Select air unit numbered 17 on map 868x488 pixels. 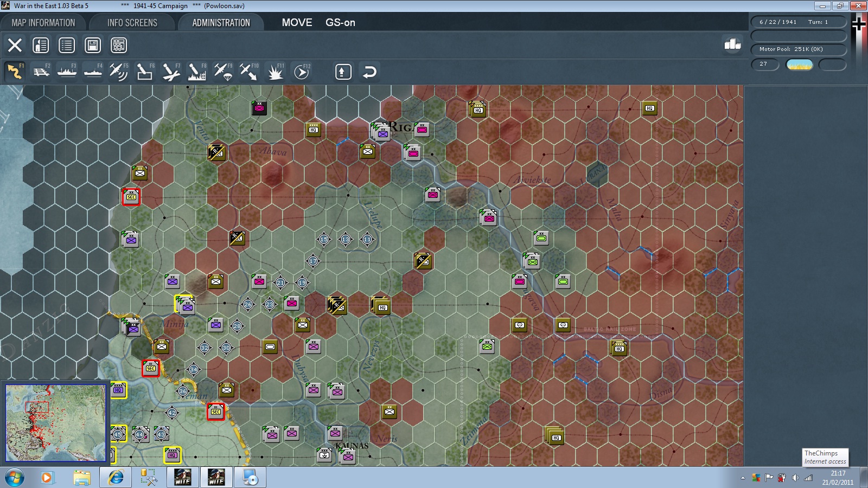pos(313,261)
